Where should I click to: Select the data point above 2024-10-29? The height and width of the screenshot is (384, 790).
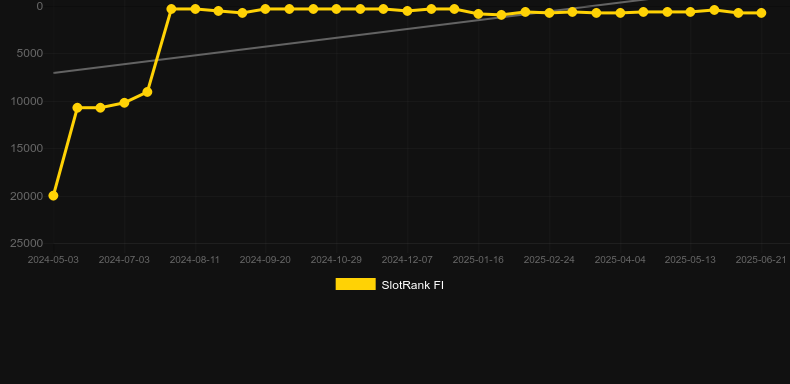point(336,9)
